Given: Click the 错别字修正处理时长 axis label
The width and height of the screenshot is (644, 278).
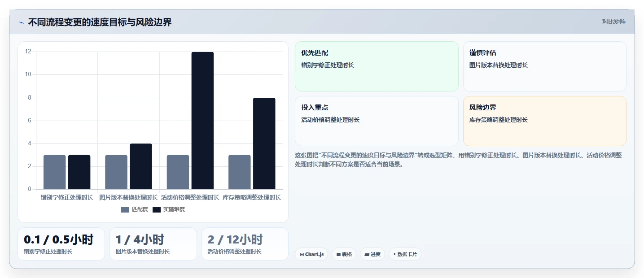Looking at the screenshot, I should [x=67, y=197].
